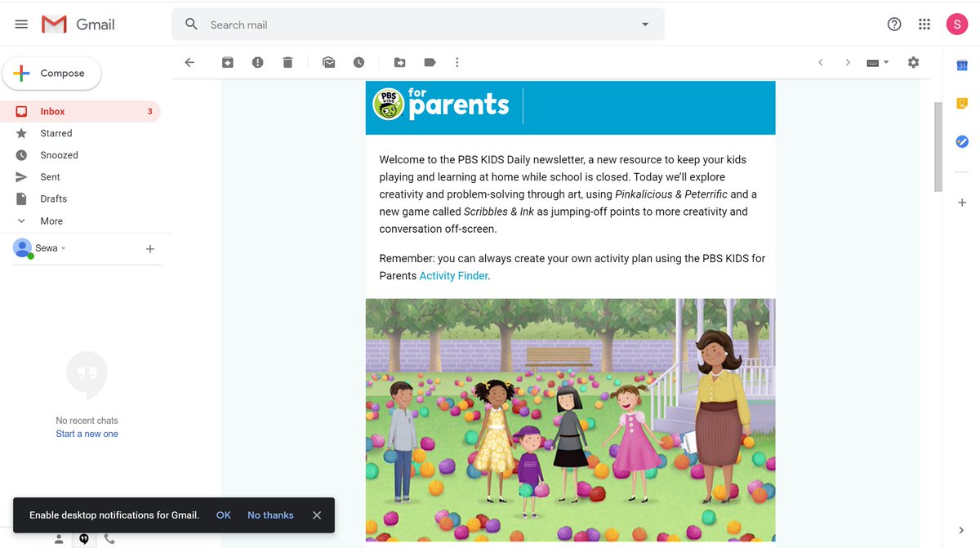Image resolution: width=980 pixels, height=548 pixels.
Task: Open the More options three dots
Action: pos(457,62)
